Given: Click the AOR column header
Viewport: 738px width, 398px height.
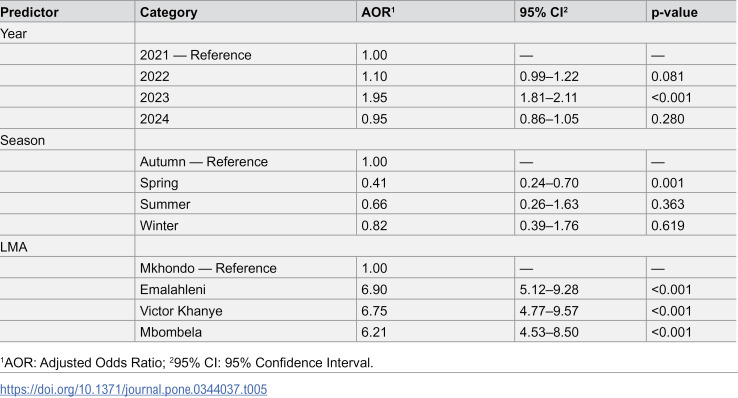Looking at the screenshot, I should 378,12.
